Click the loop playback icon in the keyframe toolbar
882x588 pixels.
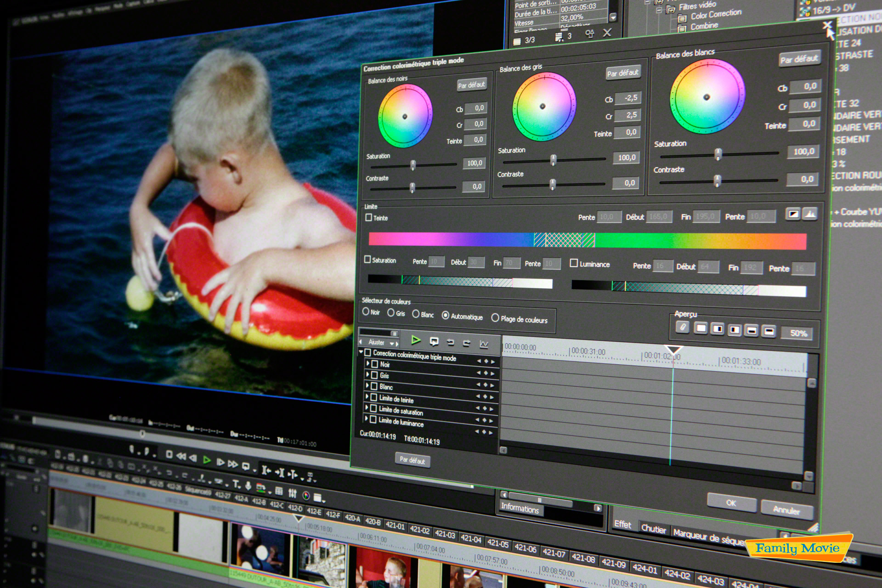click(434, 341)
